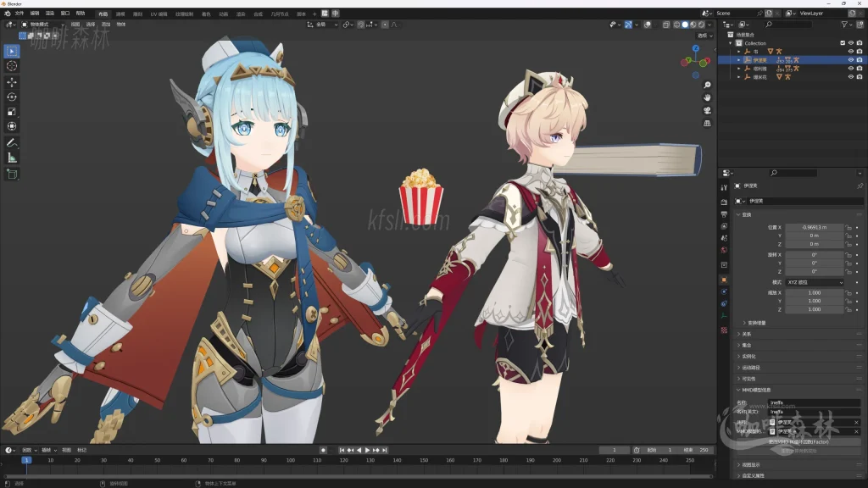Open the World properties tab
The width and height of the screenshot is (868, 488).
[x=724, y=250]
